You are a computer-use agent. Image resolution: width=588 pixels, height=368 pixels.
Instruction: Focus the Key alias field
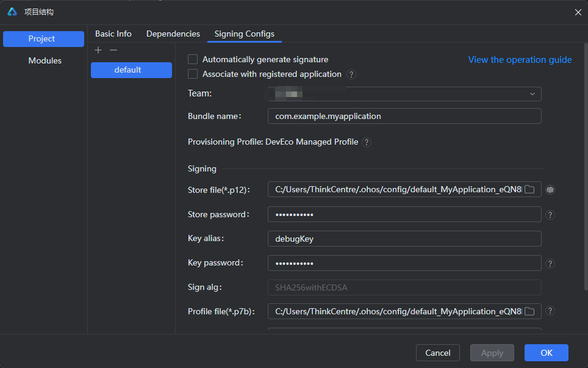tap(404, 239)
